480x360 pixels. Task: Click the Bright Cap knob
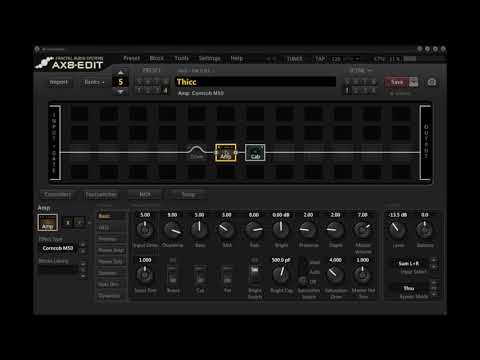tap(281, 274)
